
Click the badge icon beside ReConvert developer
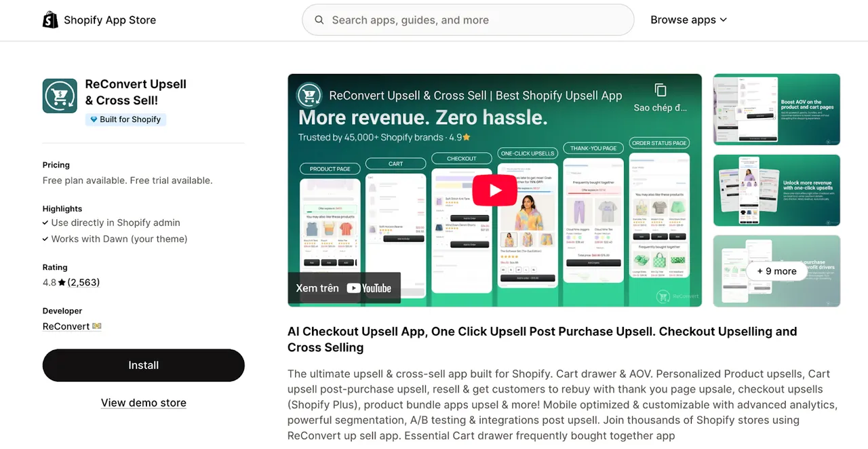tap(97, 326)
